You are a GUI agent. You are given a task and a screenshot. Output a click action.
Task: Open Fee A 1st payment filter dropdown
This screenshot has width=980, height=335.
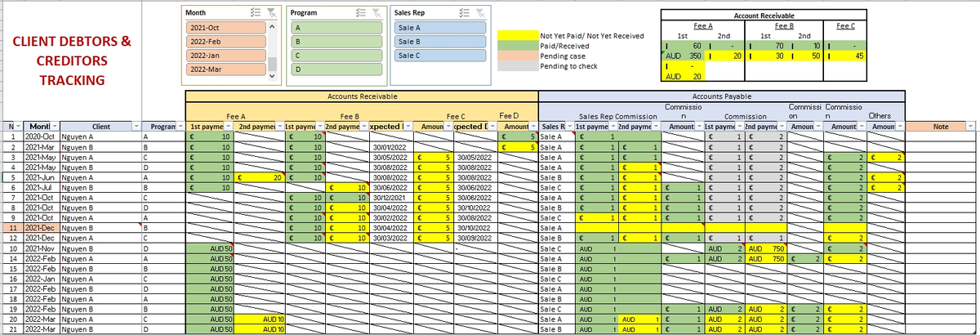(x=229, y=127)
